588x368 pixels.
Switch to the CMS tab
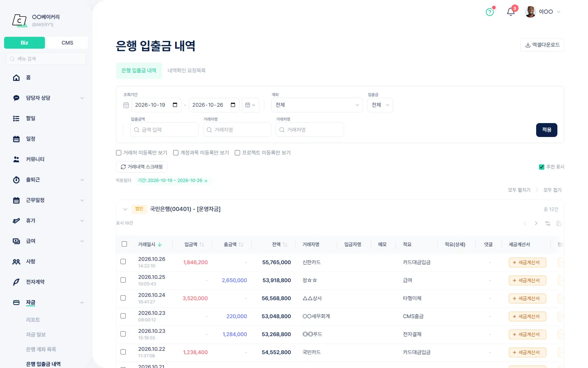[x=67, y=43]
